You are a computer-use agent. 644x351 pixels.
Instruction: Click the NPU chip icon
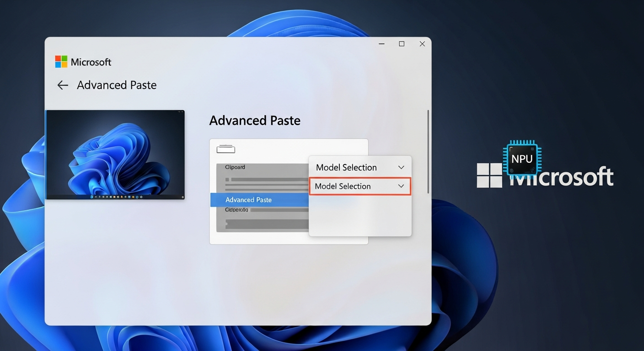pyautogui.click(x=522, y=159)
